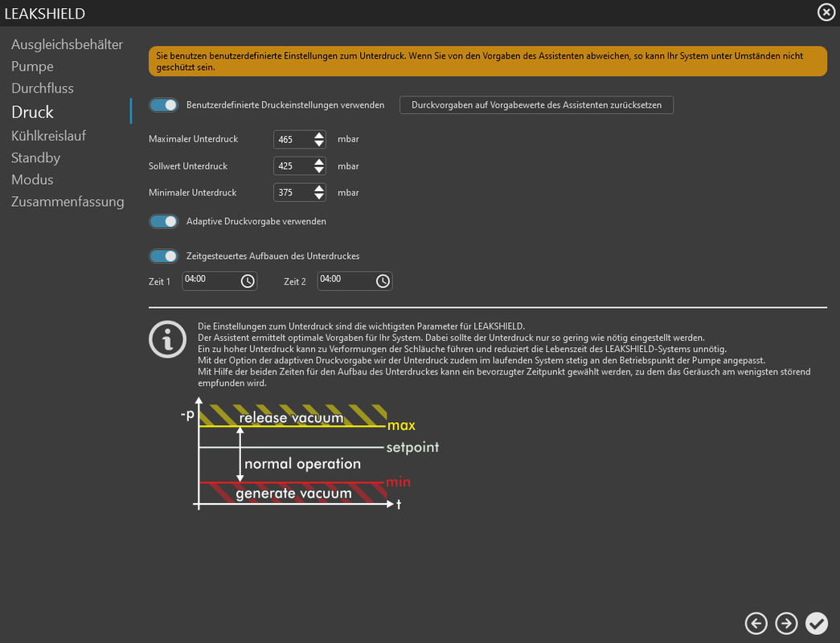Viewport: 840px width, 643px height.
Task: Click the 'Sollwert Unterdruck' label
Action: click(x=188, y=166)
